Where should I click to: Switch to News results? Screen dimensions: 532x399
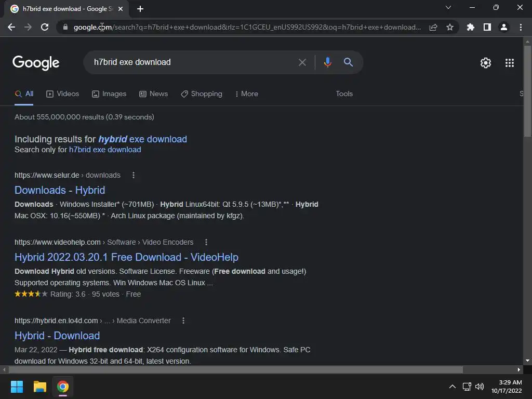click(x=153, y=94)
